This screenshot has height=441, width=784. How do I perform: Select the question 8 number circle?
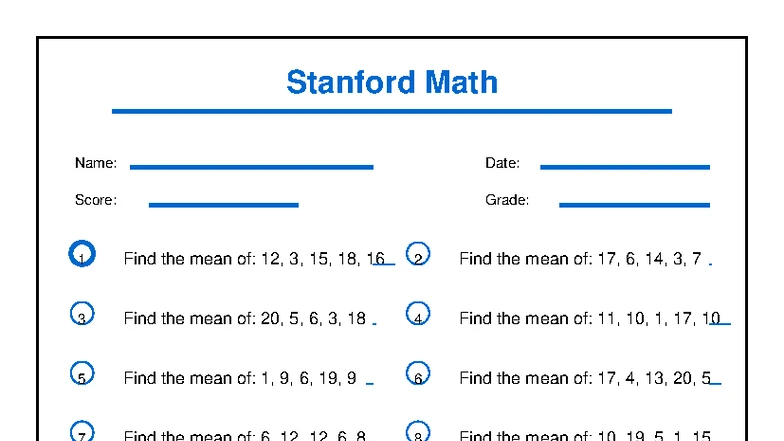[418, 432]
